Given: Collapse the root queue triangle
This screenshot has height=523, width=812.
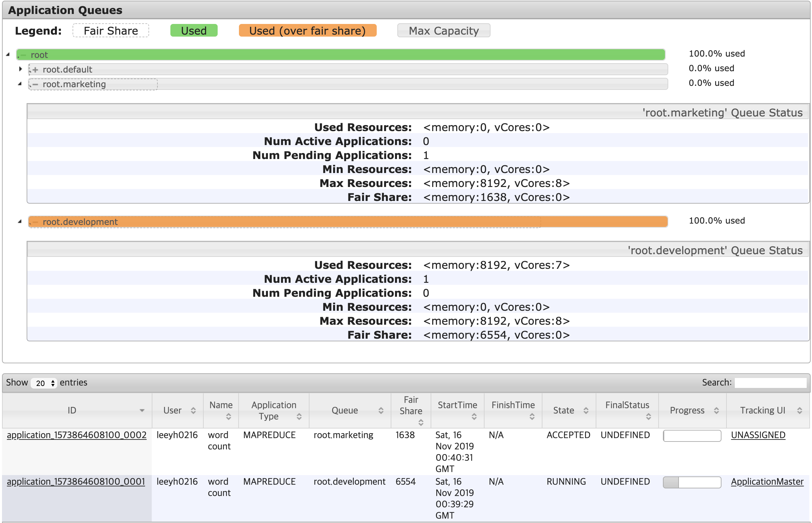Looking at the screenshot, I should (x=8, y=54).
